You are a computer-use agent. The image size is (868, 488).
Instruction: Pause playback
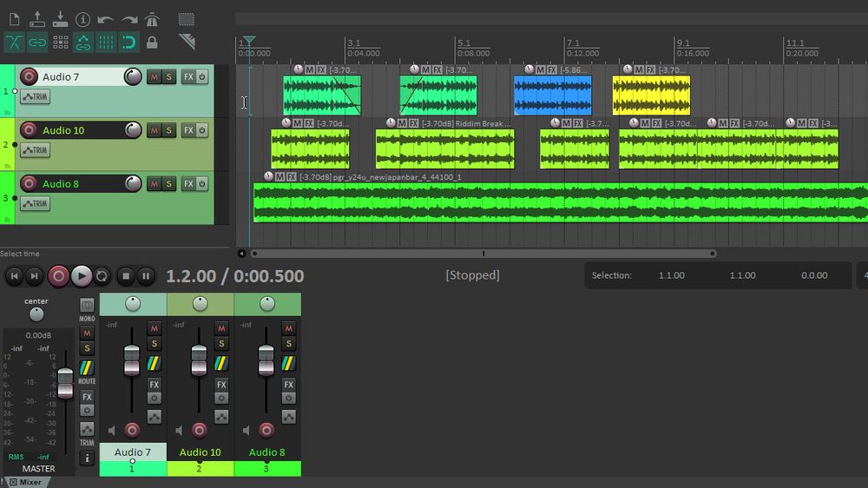coord(146,276)
